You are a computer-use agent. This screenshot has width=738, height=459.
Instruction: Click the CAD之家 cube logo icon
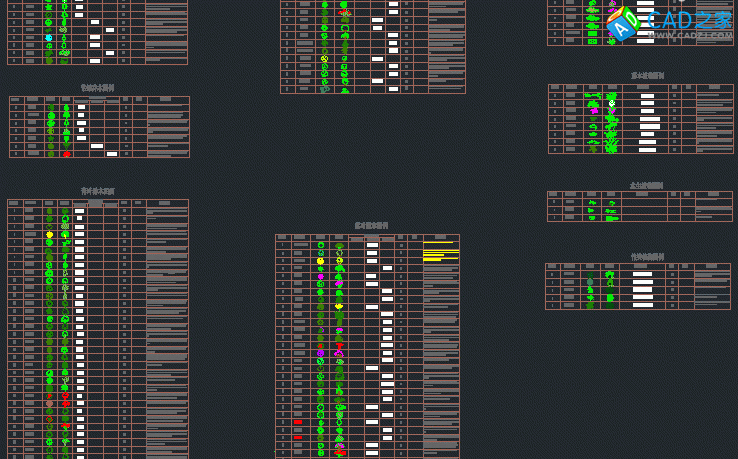[621, 24]
